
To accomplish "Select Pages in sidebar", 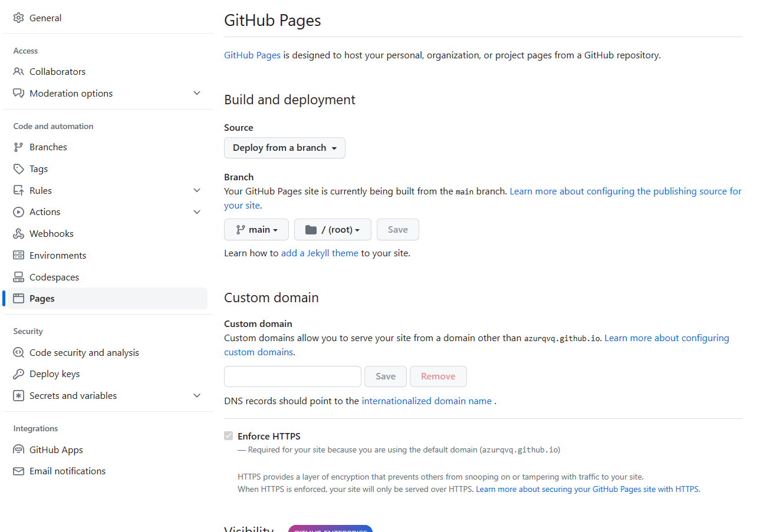I will tap(107, 298).
